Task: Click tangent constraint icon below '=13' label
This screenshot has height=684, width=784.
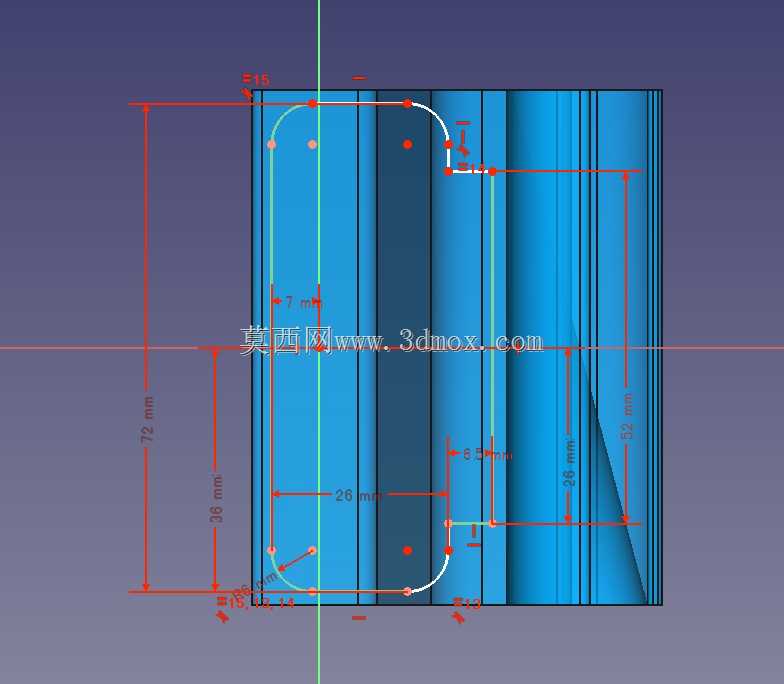Action: coord(458,618)
